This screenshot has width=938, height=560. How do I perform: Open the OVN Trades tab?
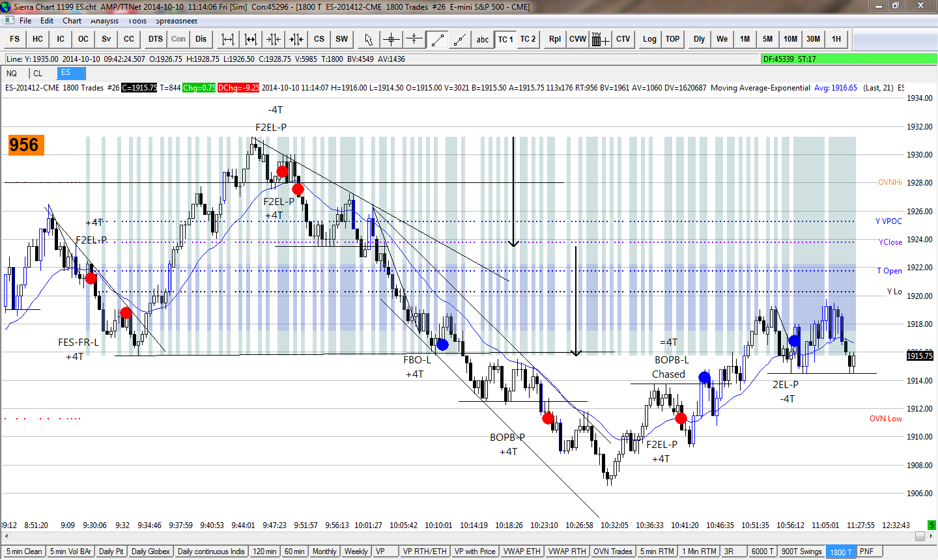(x=612, y=552)
